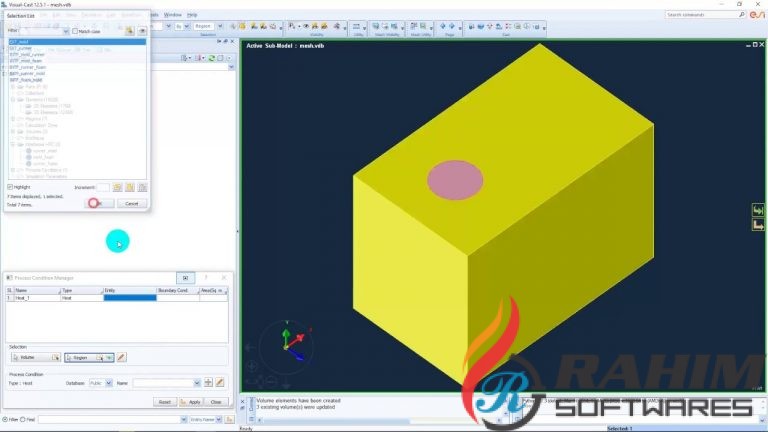Select the Find radio button

point(23,419)
